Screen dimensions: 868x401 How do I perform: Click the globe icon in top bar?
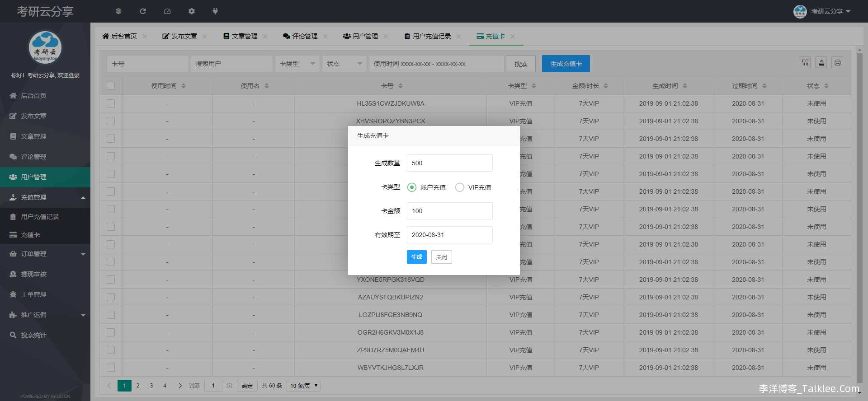pyautogui.click(x=118, y=11)
